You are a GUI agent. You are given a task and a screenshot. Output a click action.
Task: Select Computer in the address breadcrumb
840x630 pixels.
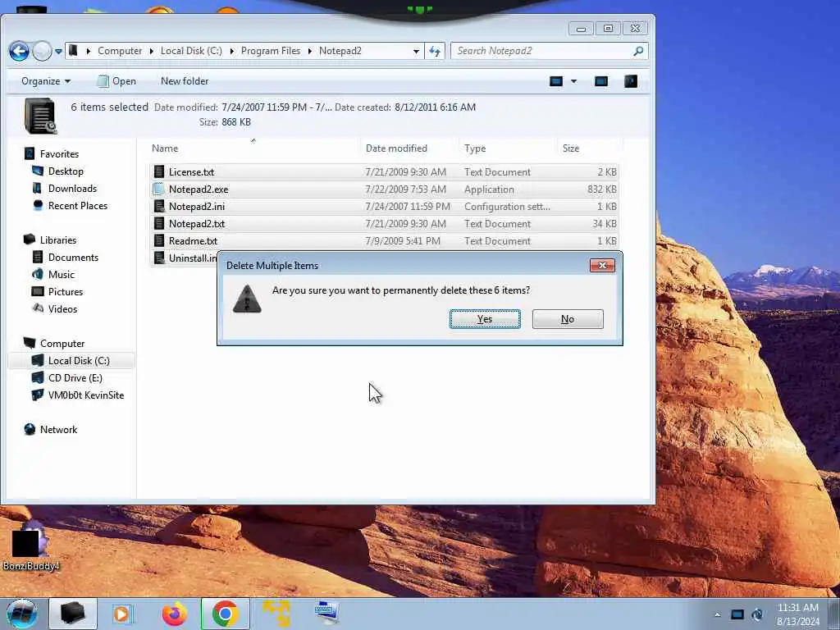point(120,51)
